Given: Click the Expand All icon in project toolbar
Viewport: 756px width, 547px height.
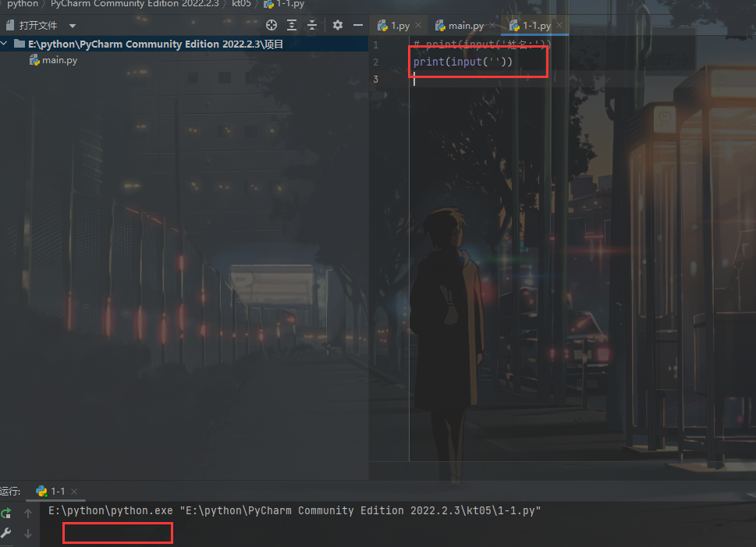Looking at the screenshot, I should (x=292, y=25).
